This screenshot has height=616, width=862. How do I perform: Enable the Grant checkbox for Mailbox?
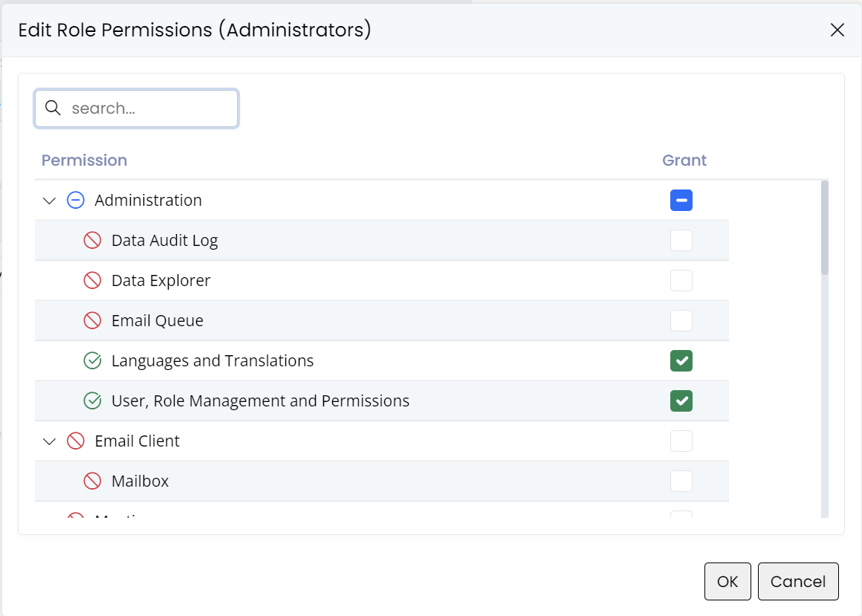point(681,481)
